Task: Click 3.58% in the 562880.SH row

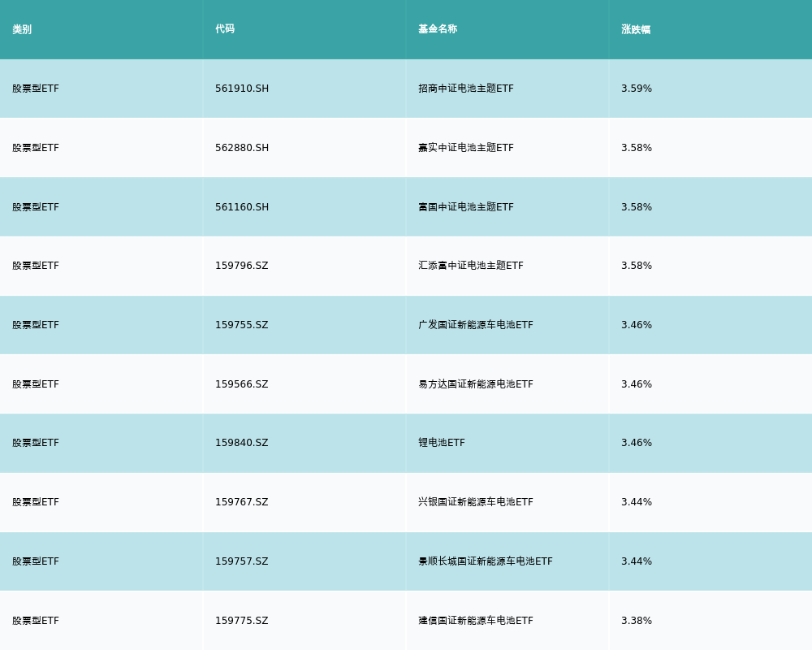Action: click(x=637, y=148)
